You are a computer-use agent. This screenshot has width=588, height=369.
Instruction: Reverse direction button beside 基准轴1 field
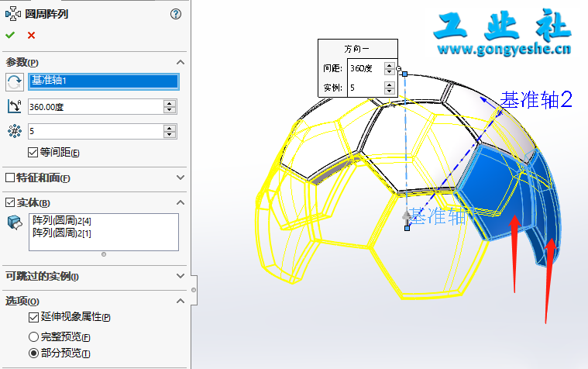click(15, 82)
